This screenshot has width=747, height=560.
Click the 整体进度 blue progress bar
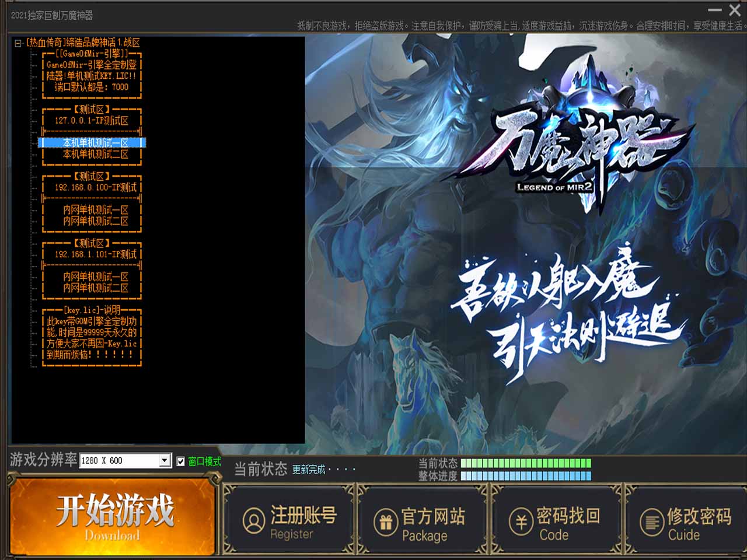pos(526,476)
